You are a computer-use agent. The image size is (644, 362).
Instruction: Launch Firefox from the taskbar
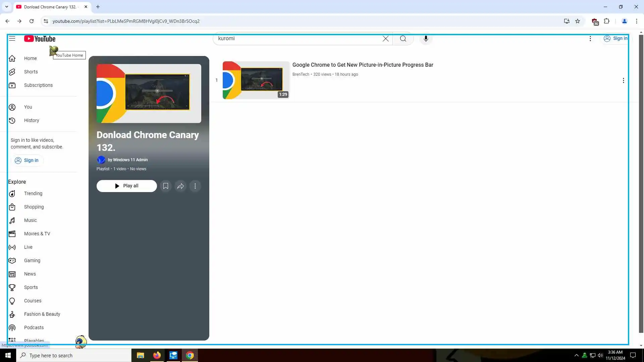click(x=157, y=355)
